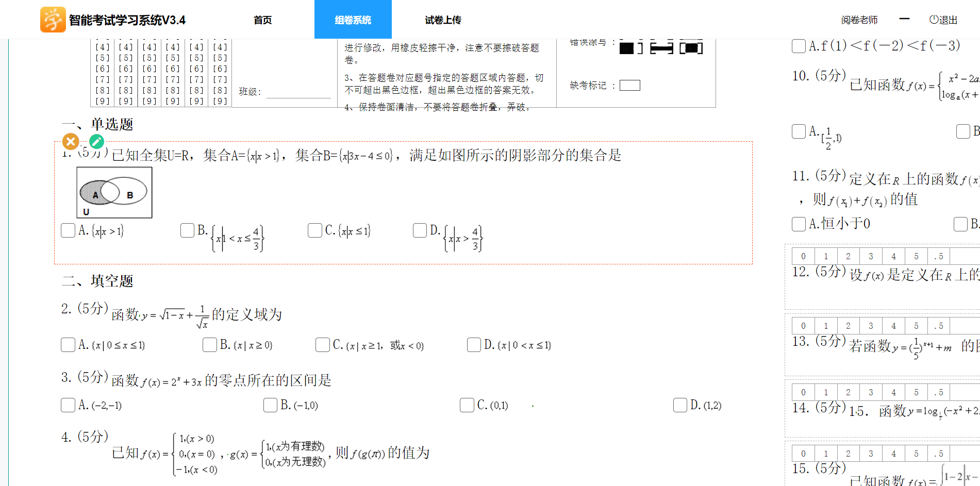Viewport: 980px width, 486px height.
Task: Check option B of question 1
Action: 188,230
